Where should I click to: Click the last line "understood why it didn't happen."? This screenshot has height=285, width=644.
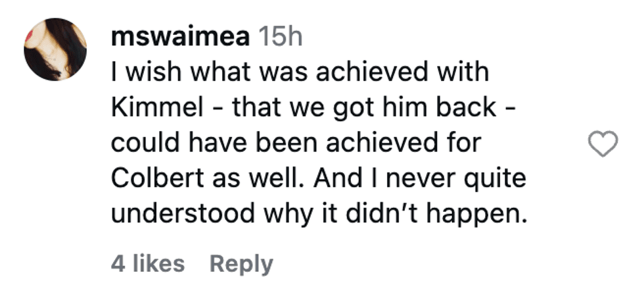320,215
